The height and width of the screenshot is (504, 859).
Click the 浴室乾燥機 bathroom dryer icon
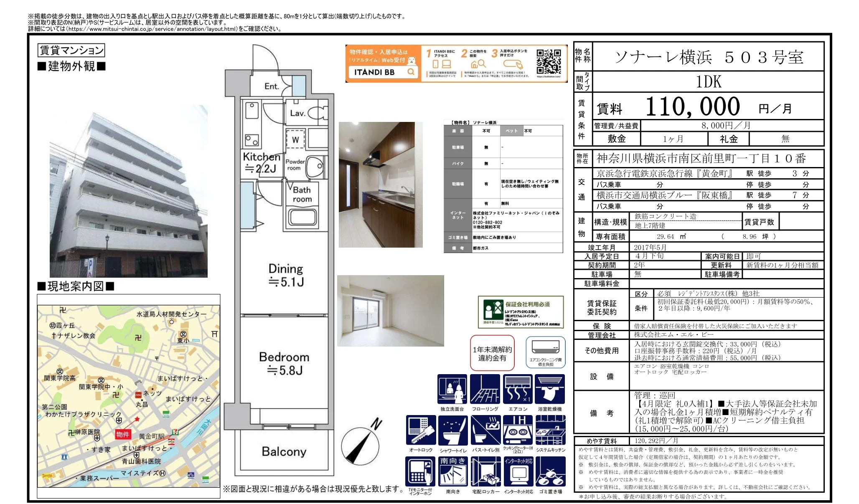point(550,389)
